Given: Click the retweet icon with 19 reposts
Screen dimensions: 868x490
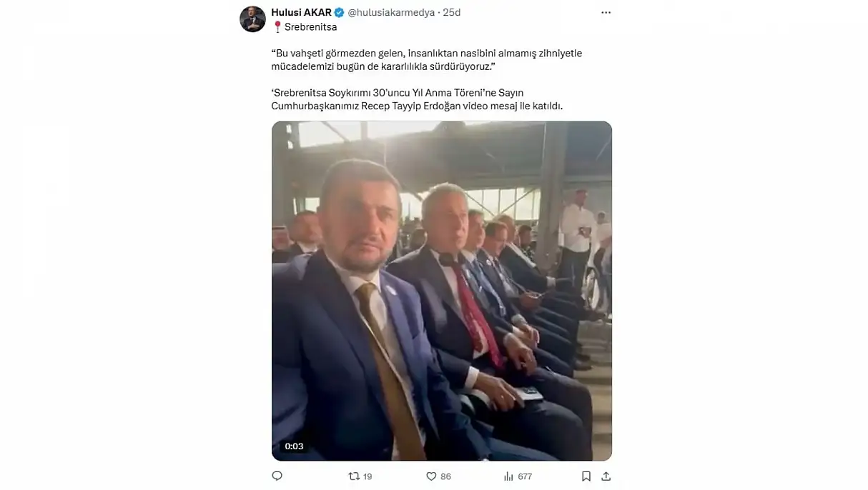Looking at the screenshot, I should [353, 476].
